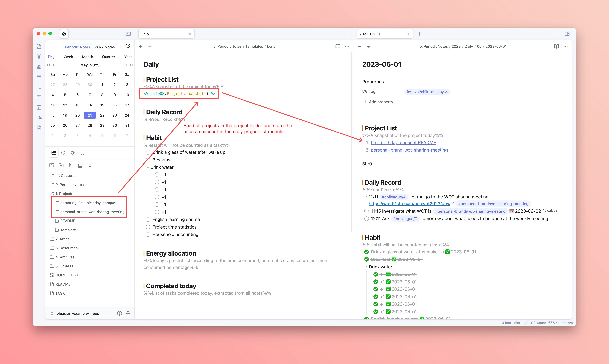Open the command palette ribbon icon
Screen dimensions: 609x364
39,87
